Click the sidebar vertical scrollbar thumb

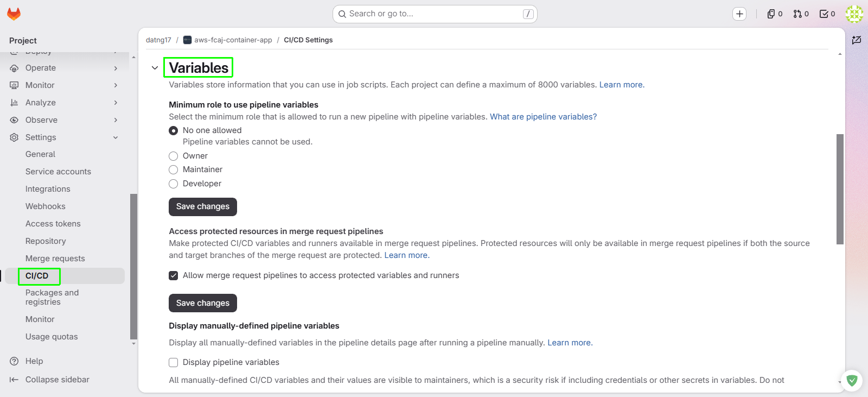point(133,266)
